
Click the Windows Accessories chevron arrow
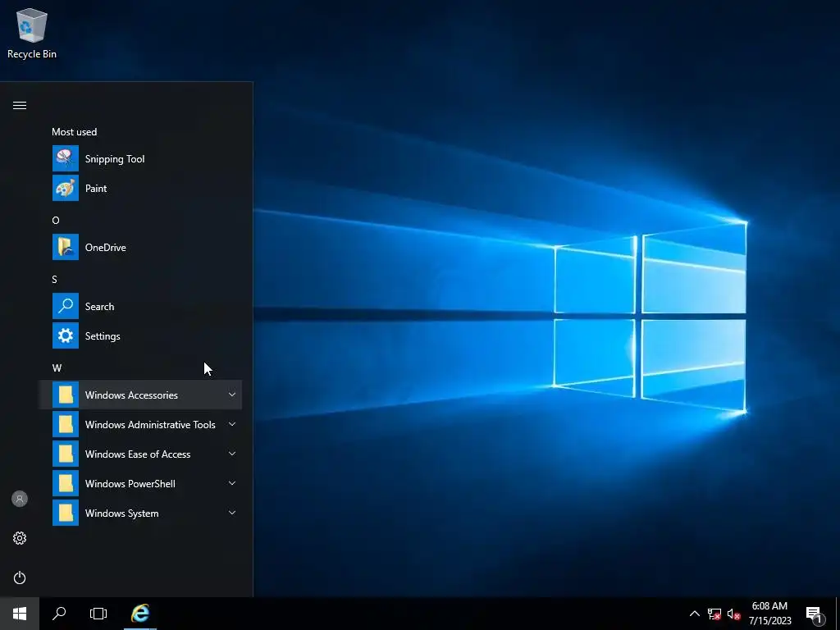[x=232, y=395]
